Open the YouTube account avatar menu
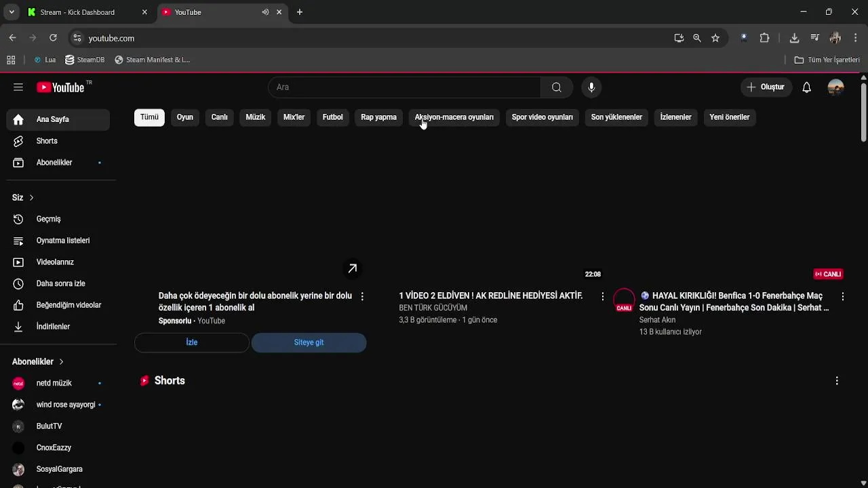Screen dimensions: 868x488 835,87
